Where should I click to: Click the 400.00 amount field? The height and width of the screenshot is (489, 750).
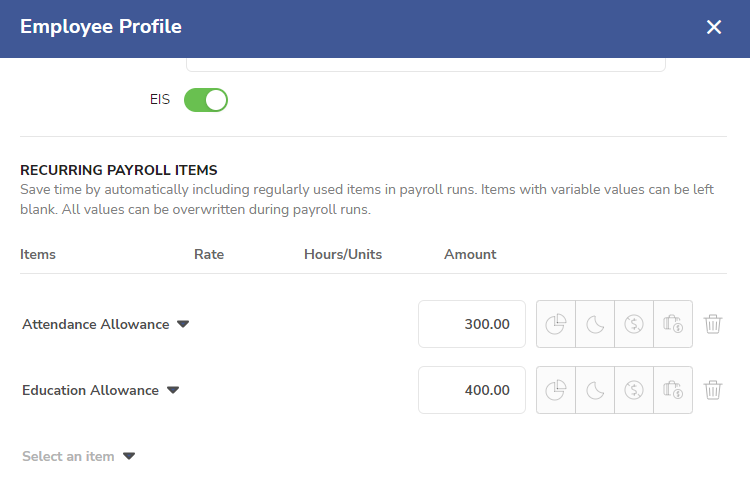click(x=472, y=390)
